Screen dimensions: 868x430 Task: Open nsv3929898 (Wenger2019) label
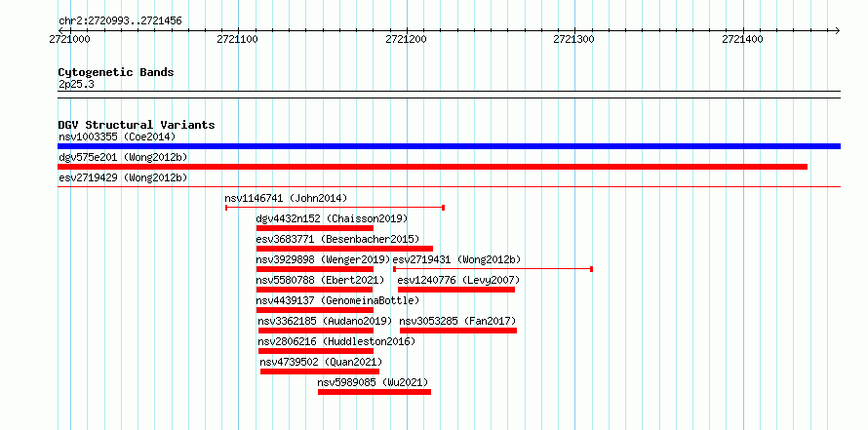323,259
